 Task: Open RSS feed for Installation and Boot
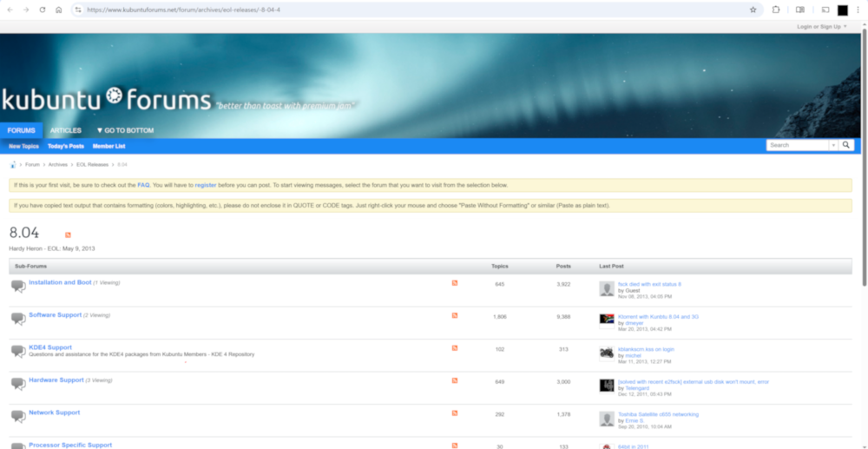455,283
